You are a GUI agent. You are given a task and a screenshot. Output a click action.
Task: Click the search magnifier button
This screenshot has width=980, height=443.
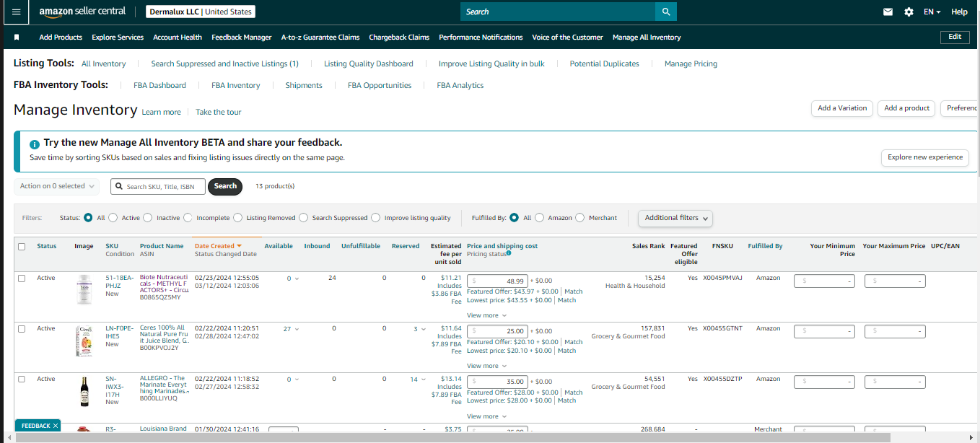click(x=665, y=12)
